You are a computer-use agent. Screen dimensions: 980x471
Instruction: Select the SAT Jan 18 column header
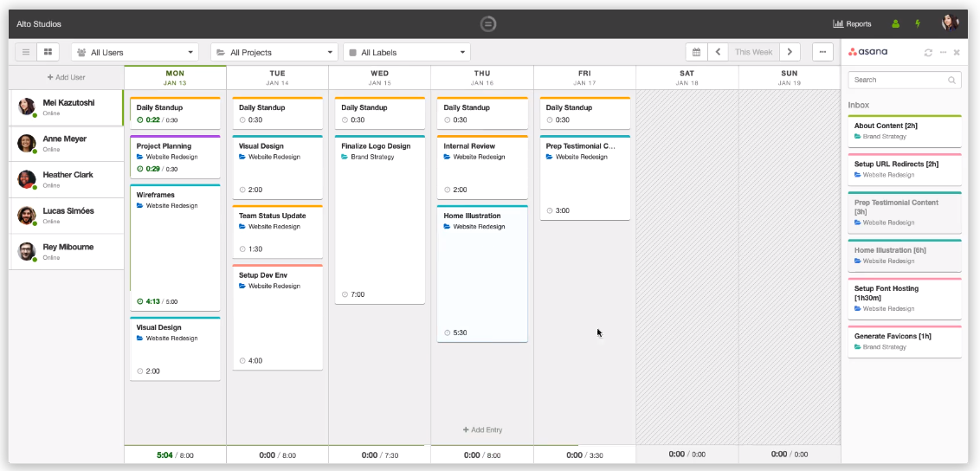pos(687,77)
